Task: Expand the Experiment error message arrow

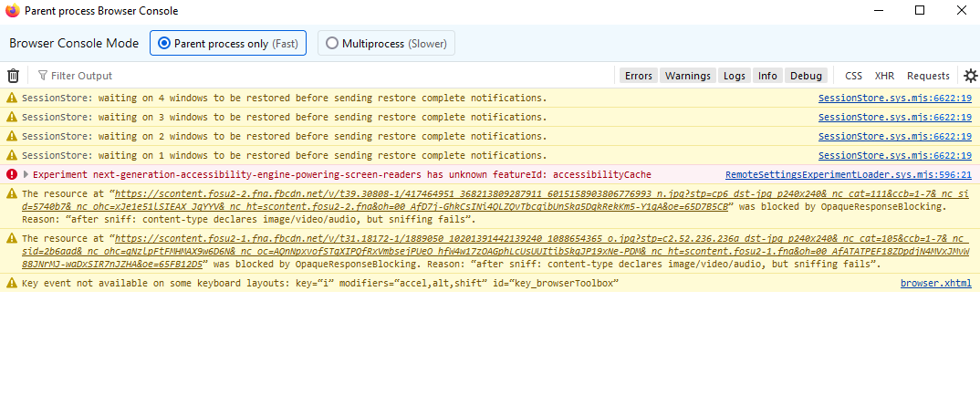Action: click(x=26, y=175)
